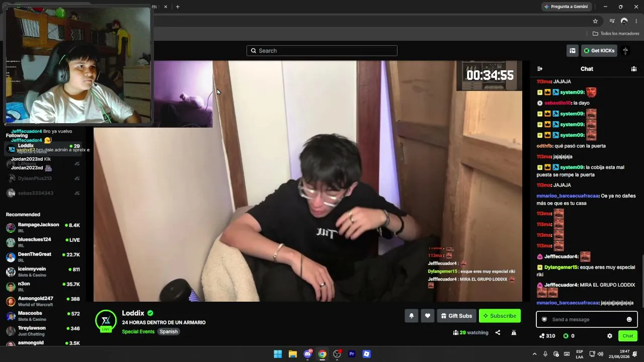Open Chrome media controls icon
644x362 pixels.
tap(612, 21)
